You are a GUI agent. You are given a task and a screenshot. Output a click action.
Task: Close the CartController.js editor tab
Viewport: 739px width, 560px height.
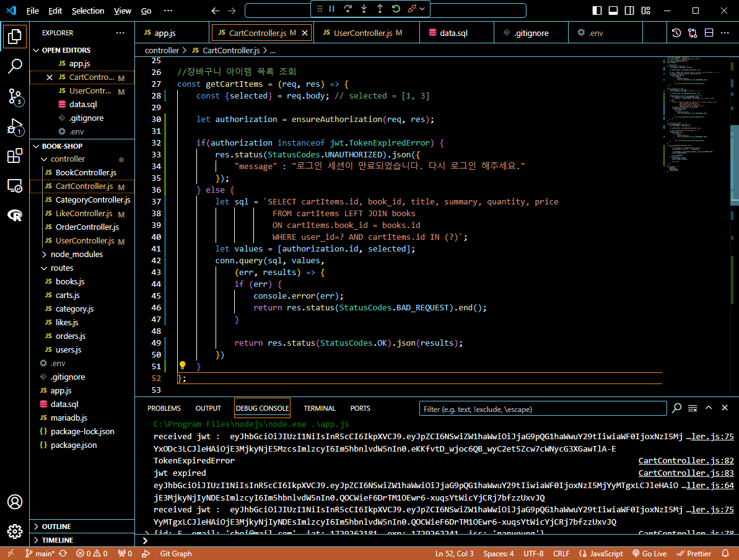(305, 33)
